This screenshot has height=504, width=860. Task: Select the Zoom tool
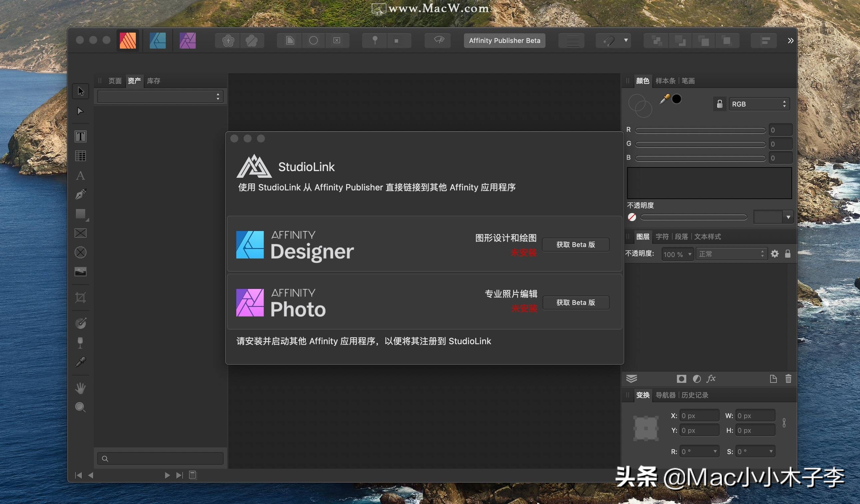click(81, 407)
